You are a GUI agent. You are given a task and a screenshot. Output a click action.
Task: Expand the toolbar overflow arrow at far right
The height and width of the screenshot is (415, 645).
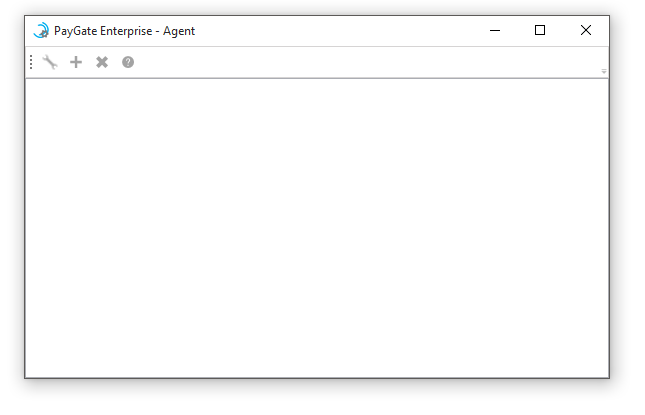(x=603, y=71)
